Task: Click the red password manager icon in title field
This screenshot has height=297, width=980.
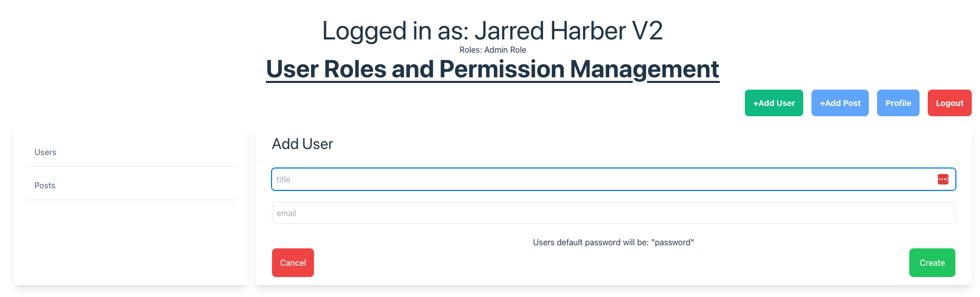Action: [x=943, y=179]
